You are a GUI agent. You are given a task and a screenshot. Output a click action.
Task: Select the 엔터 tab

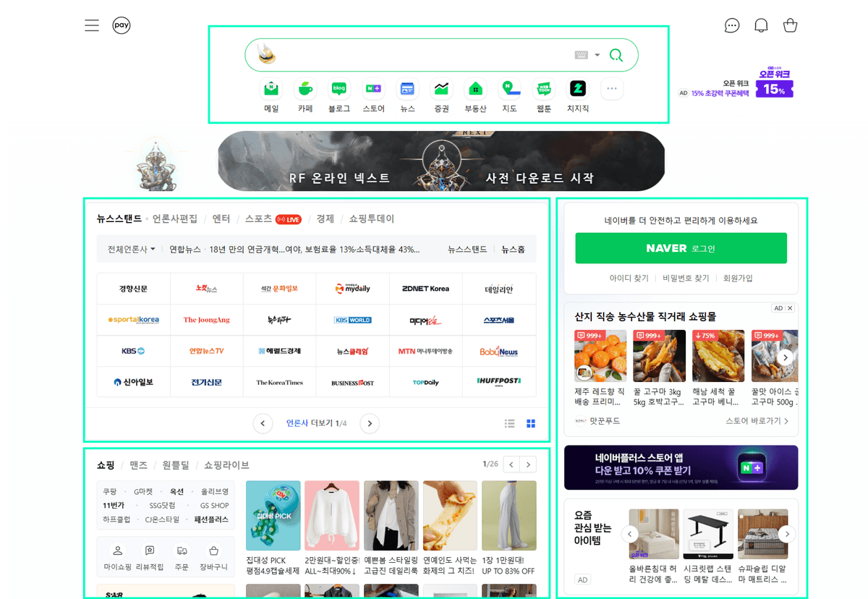(221, 218)
